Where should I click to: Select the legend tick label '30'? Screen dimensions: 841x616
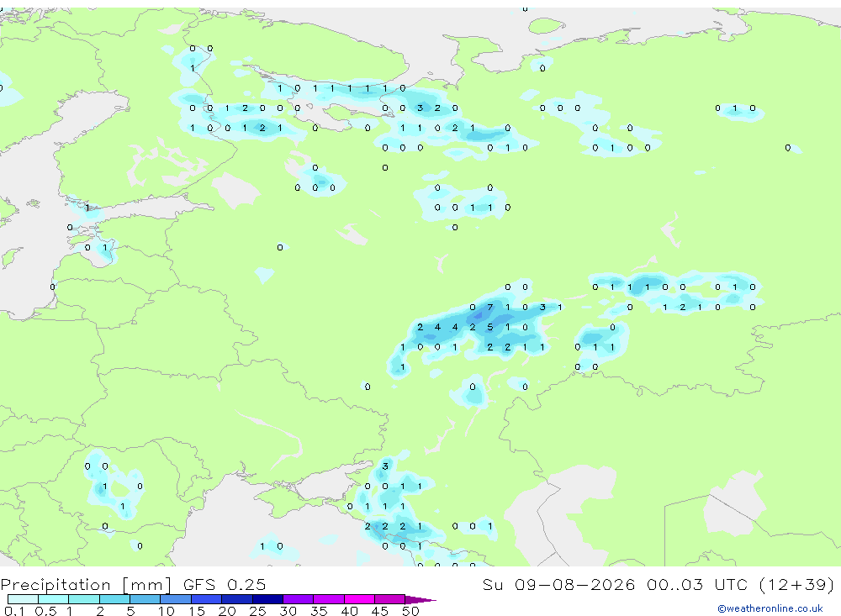(288, 611)
